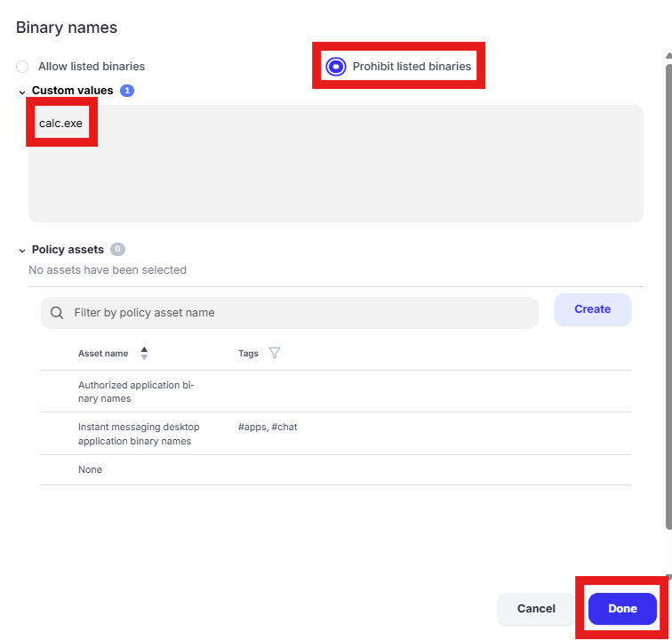
Task: Collapse the Policy assets section chevron
Action: coord(22,251)
